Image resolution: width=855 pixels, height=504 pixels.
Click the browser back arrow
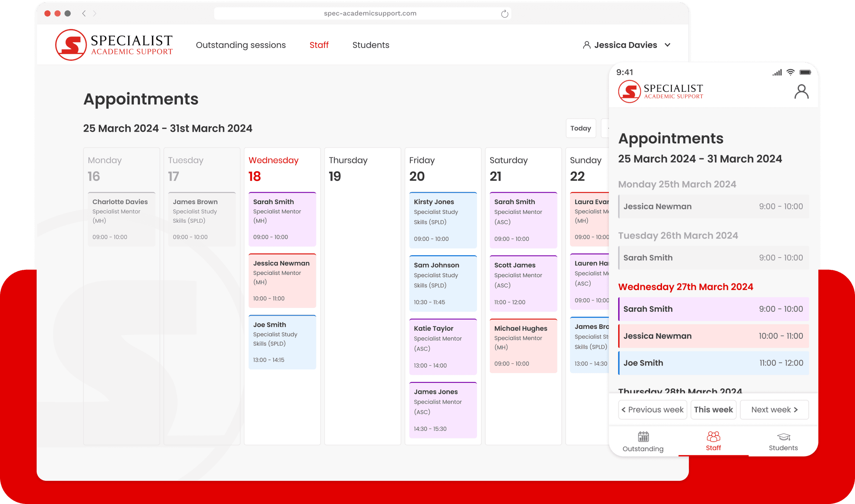coord(84,13)
